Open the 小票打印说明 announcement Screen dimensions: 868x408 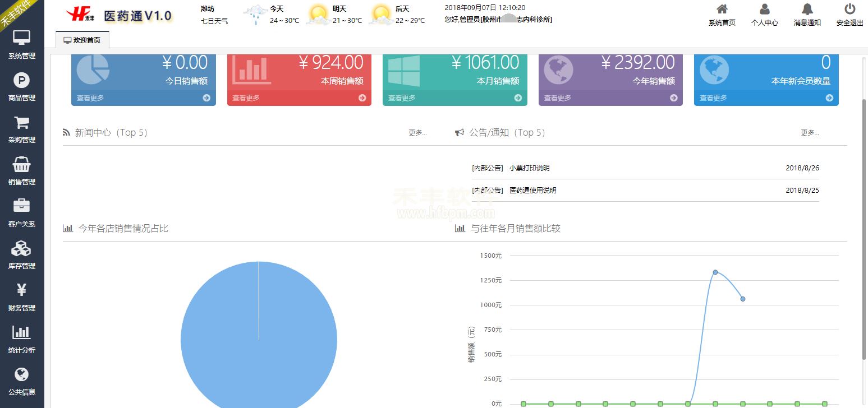click(x=529, y=168)
